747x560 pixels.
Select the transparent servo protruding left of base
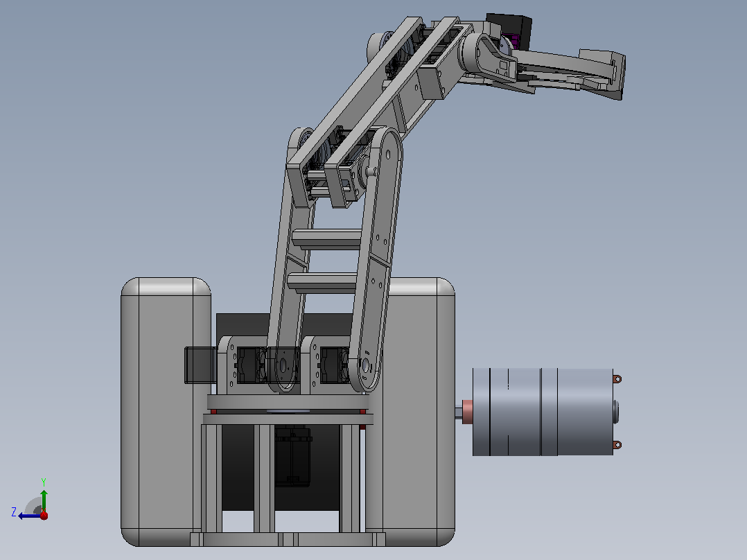click(200, 365)
